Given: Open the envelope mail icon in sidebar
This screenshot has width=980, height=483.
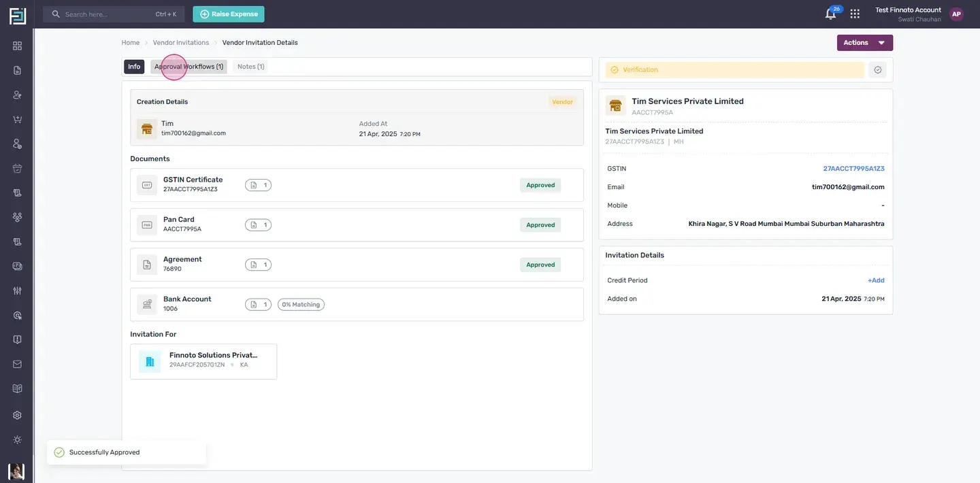Looking at the screenshot, I should (18, 364).
